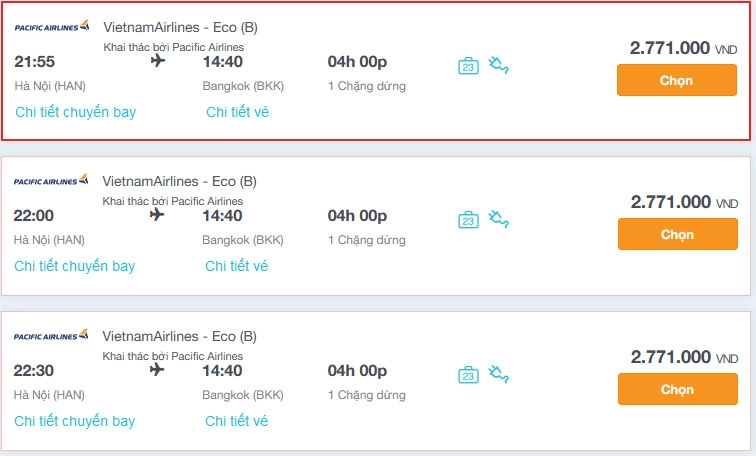
Task: Choose the 22:00 flight with the Chọn button
Action: tap(677, 234)
